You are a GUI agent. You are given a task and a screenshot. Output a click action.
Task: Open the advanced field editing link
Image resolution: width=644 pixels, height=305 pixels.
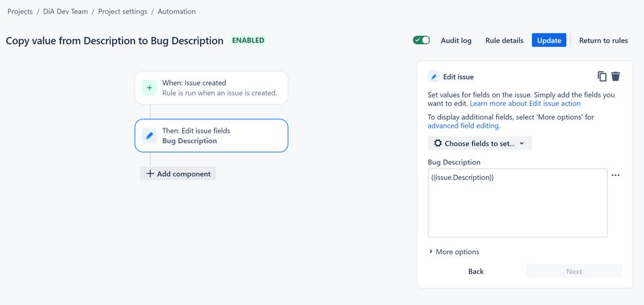(463, 126)
